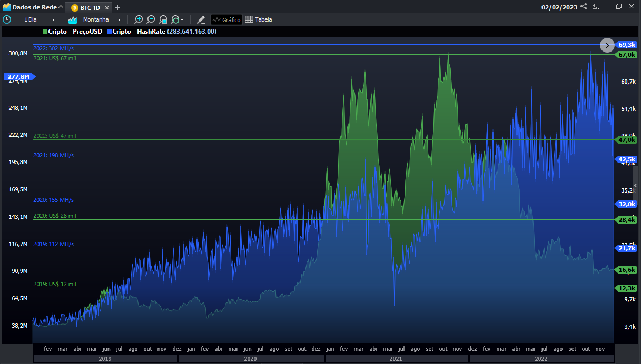Open the Montanha chart type dropdown
Screen dimensions: 641x364
click(119, 19)
